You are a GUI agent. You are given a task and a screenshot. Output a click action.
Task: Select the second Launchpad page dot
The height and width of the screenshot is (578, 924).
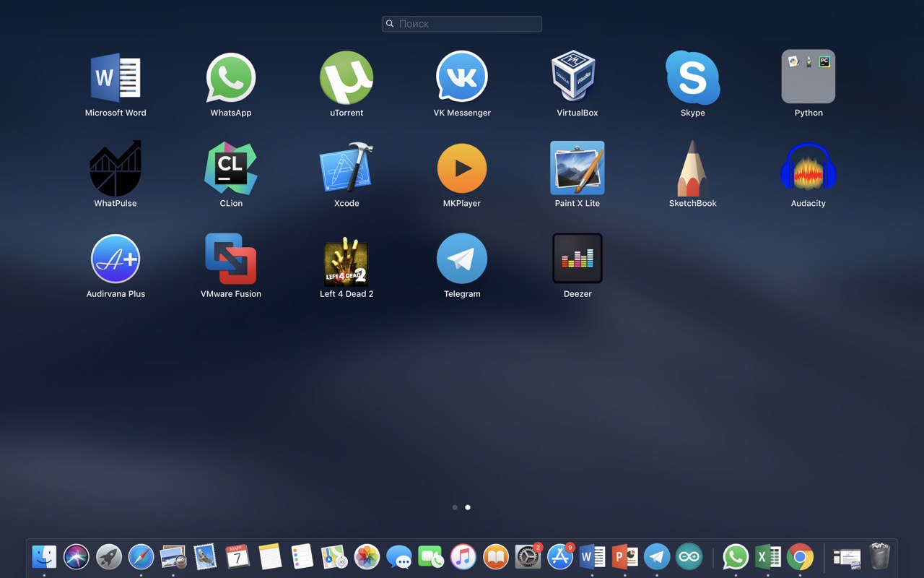point(468,507)
